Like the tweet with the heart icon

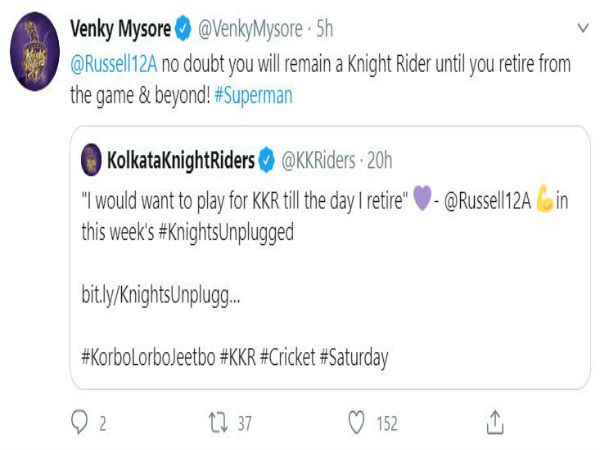(x=356, y=422)
